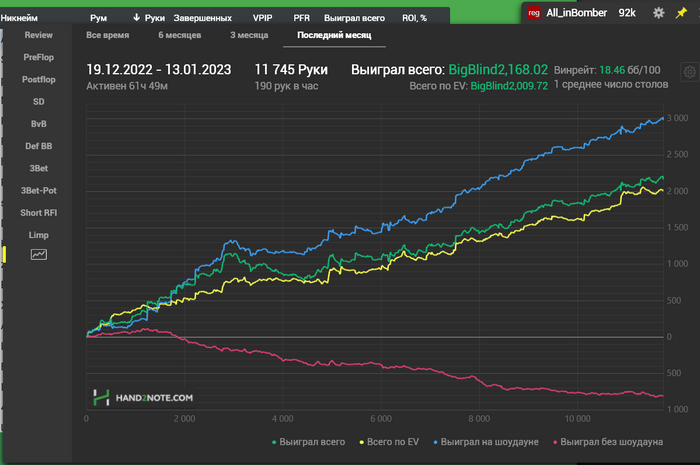Click the 190 рук в час text
Screen dimensions: 700x465
(286, 86)
